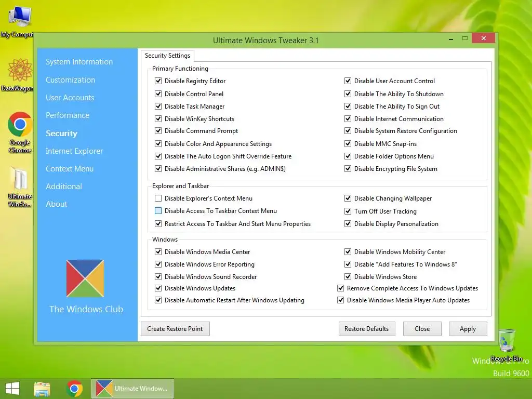Enable Disable Access To Taskbar Context Menu
Viewport: 532px width, 399px height.
pos(158,211)
